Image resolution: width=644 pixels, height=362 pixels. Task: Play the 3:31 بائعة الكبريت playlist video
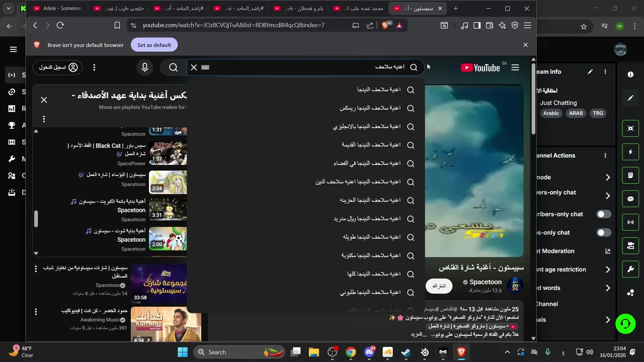168,209
